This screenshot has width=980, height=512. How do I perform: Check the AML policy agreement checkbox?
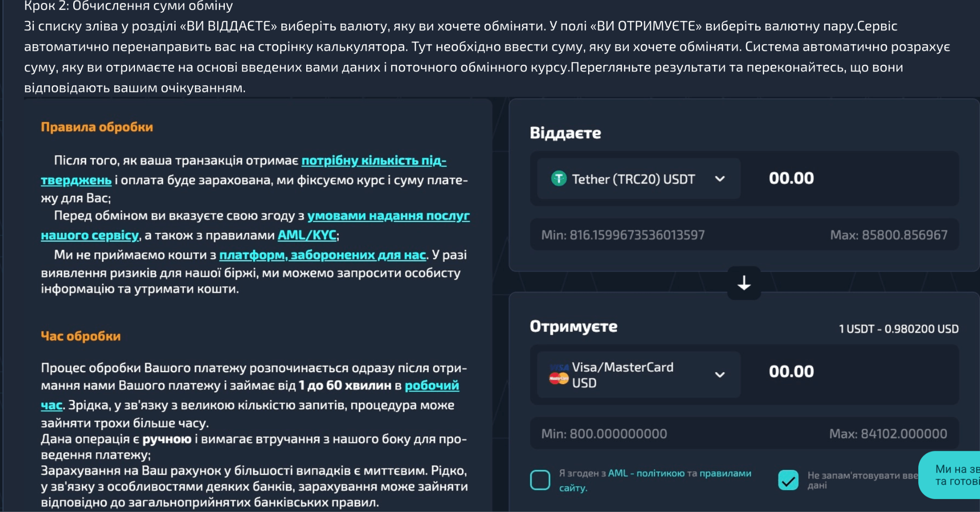pyautogui.click(x=540, y=480)
